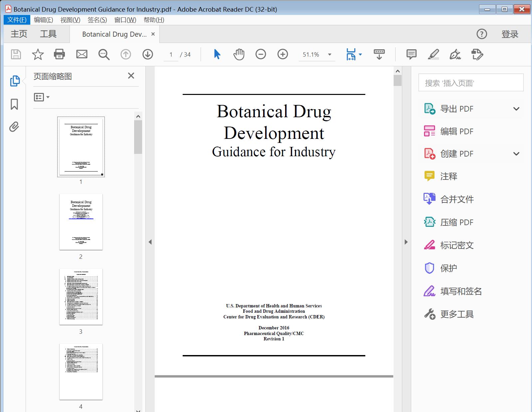The image size is (532, 412).
Task: Switch to the 主页 tab
Action: (19, 34)
